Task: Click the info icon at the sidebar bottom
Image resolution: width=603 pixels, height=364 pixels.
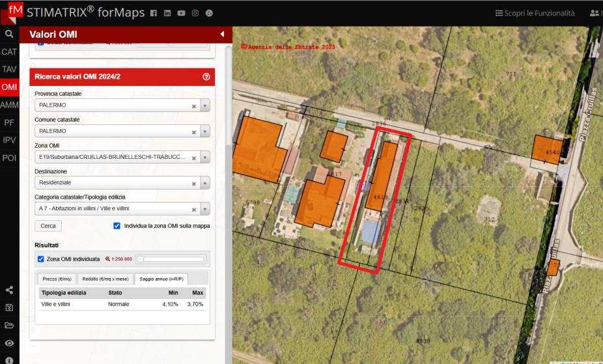Action: pyautogui.click(x=9, y=359)
